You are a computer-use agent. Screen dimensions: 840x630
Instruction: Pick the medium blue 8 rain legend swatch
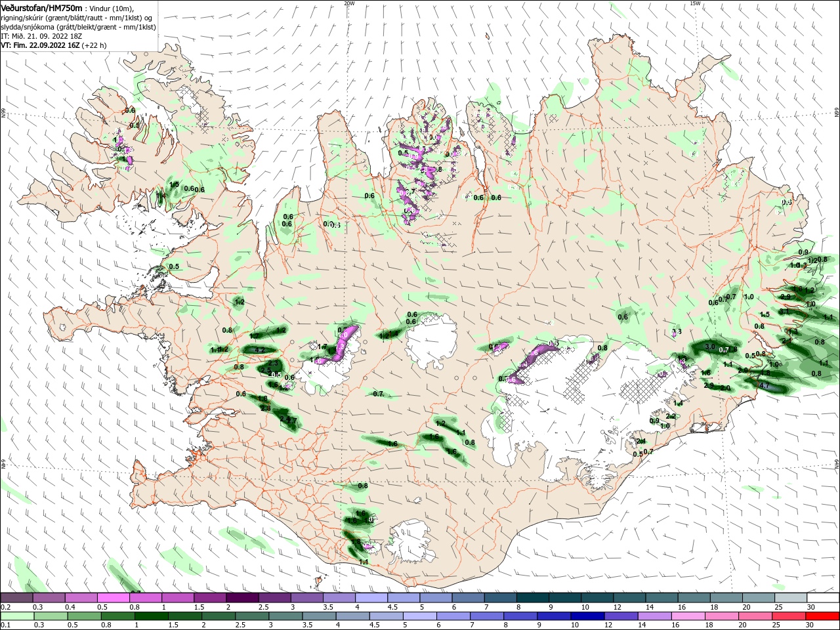point(520,616)
